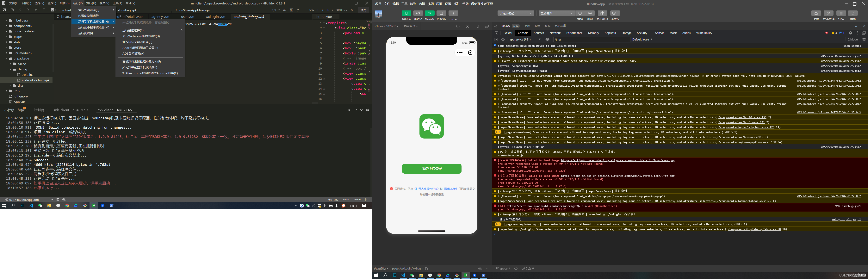
Task: Open the 普通编译 compile mode dropdown
Action: click(556, 13)
